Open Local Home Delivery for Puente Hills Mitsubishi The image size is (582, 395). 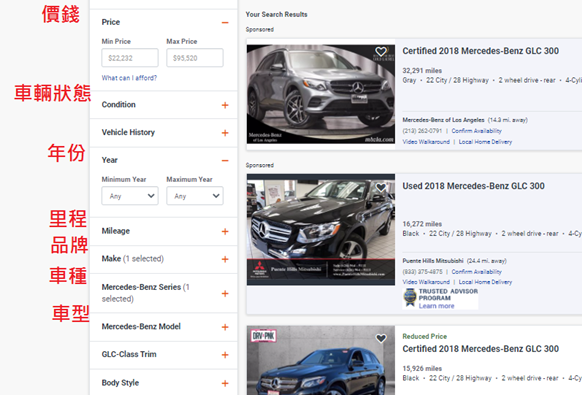(485, 282)
